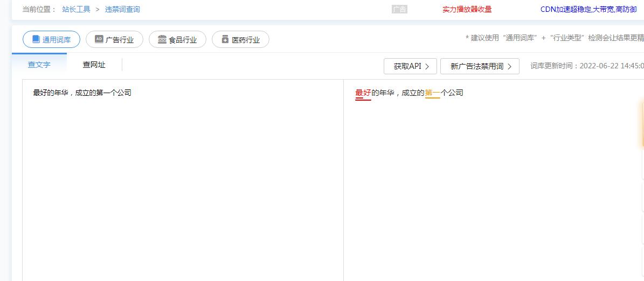Click the medical kit icon in 医药行业
This screenshot has width=644, height=281.
coord(225,39)
